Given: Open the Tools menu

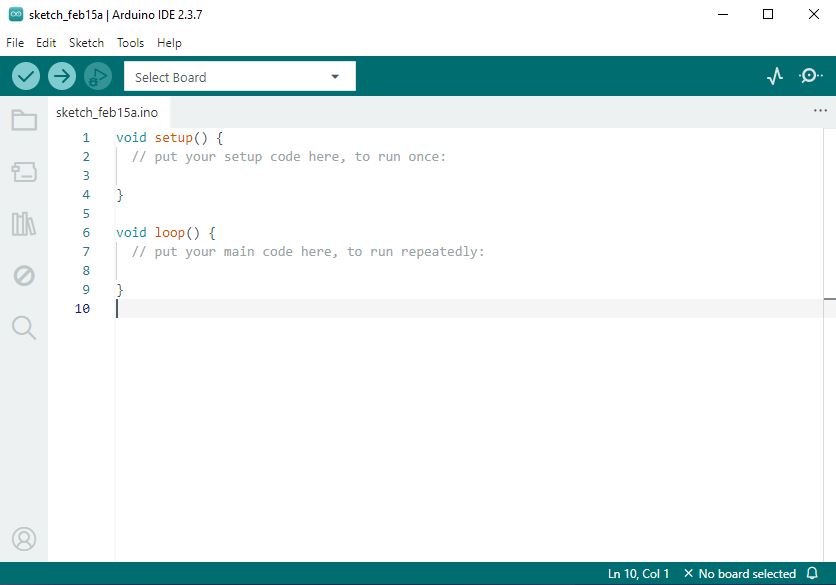Looking at the screenshot, I should click(130, 42).
